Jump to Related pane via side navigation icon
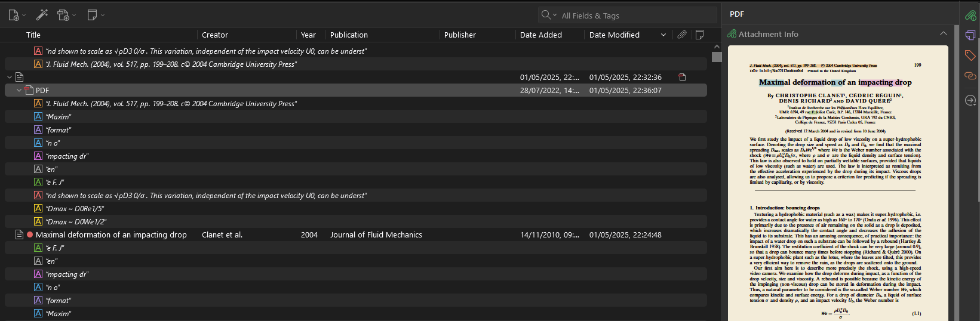Viewport: 980px width, 321px height. click(x=970, y=76)
